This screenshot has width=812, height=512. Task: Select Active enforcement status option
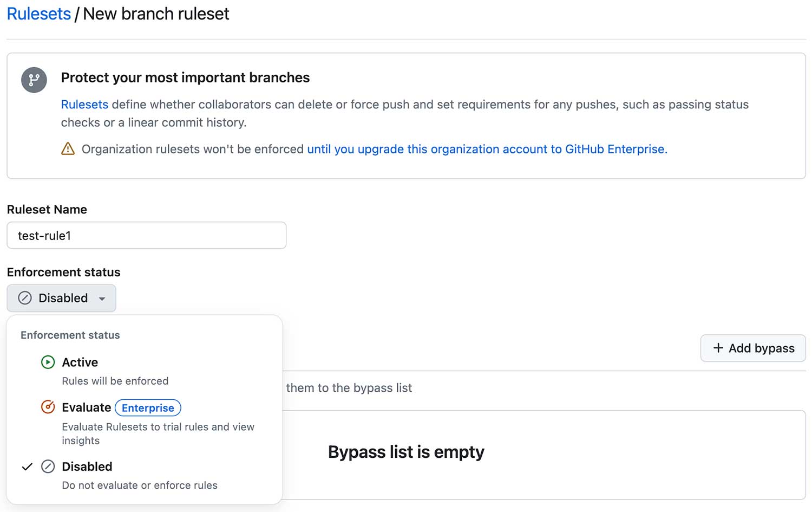pos(145,371)
